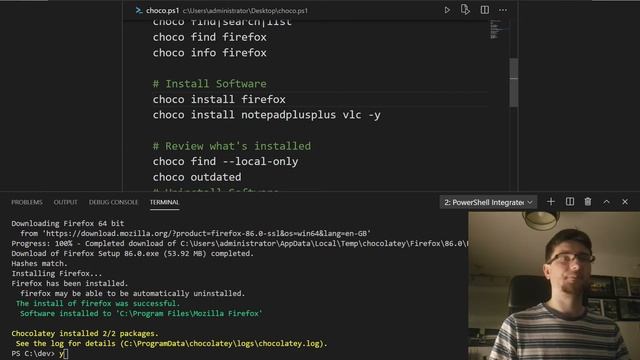Click 'Installing Firefox...' terminal line
The width and height of the screenshot is (640, 360).
coord(57,273)
